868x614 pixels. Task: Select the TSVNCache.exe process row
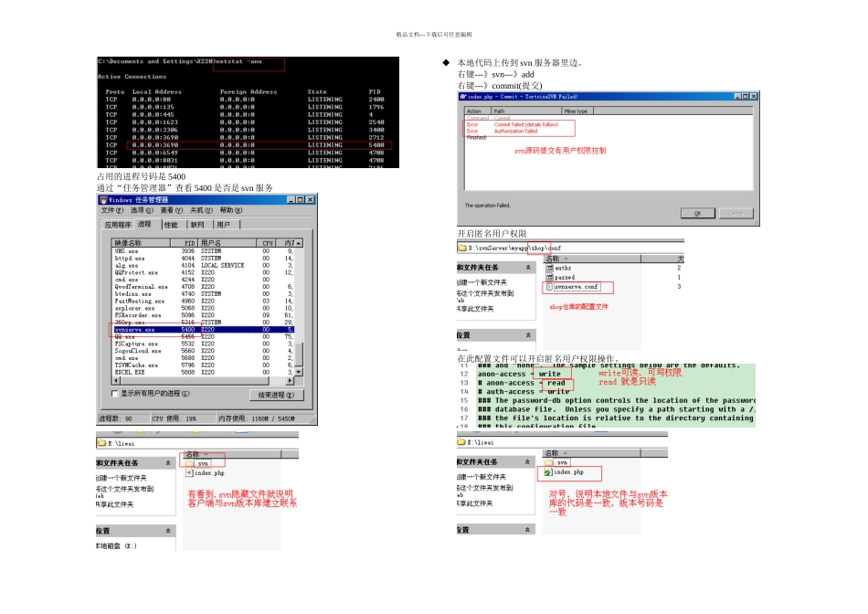tap(204, 365)
